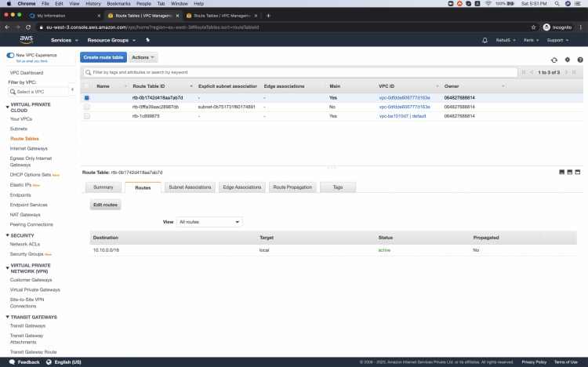Expand the View All routes dropdown
Screen dimensions: 588x367
[x=209, y=222]
